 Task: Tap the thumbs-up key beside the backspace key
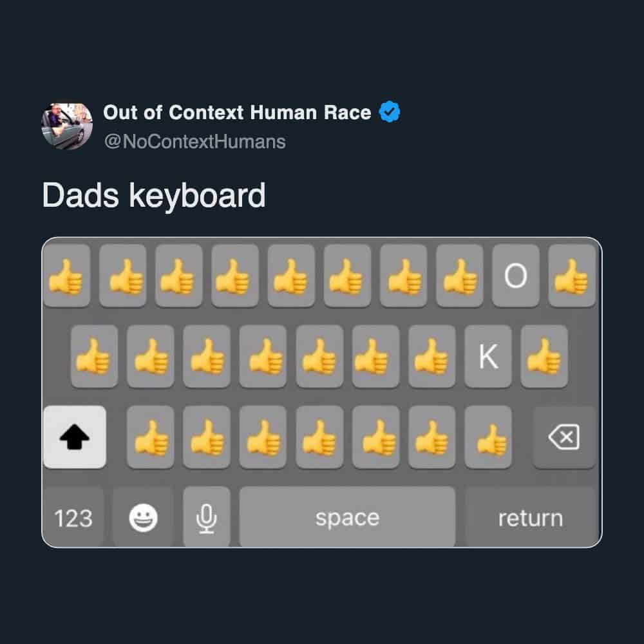[488, 437]
